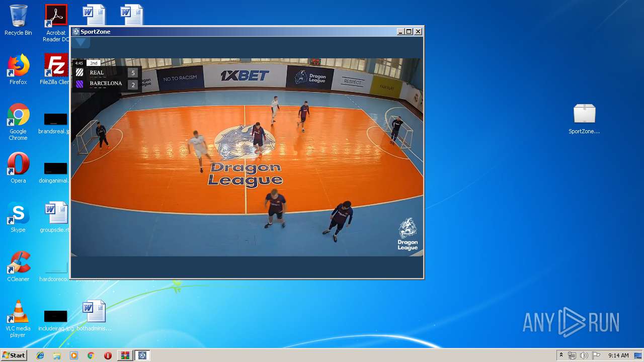Open the volume control tray icon

coord(584,355)
